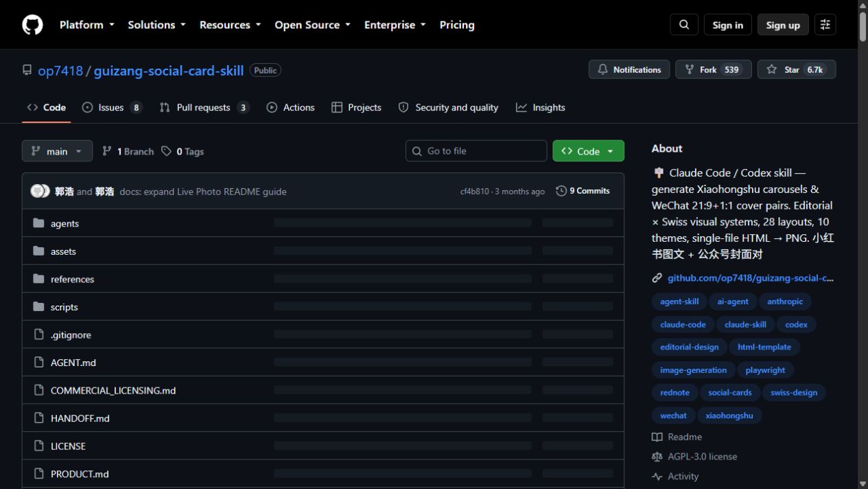Click the assets folder icon

click(39, 251)
